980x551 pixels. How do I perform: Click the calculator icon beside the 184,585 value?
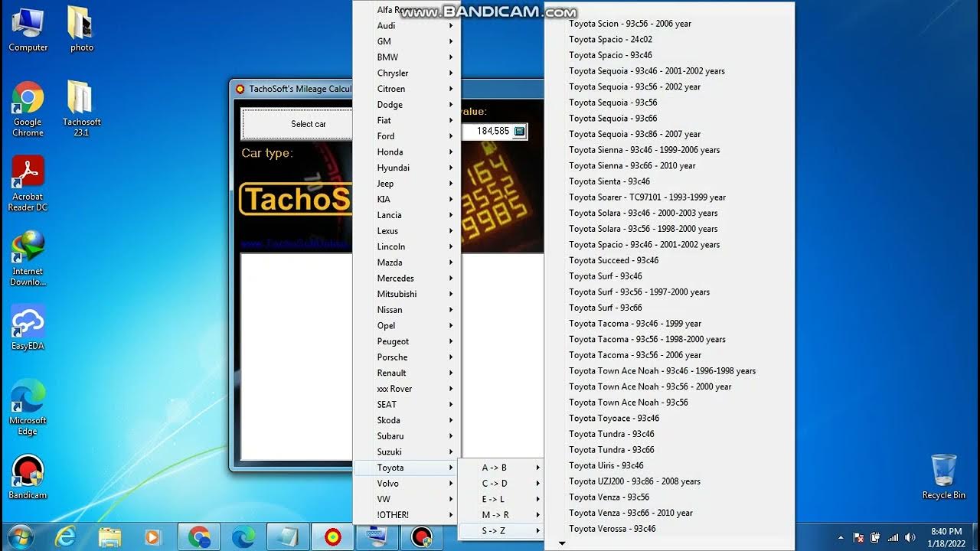pos(519,132)
